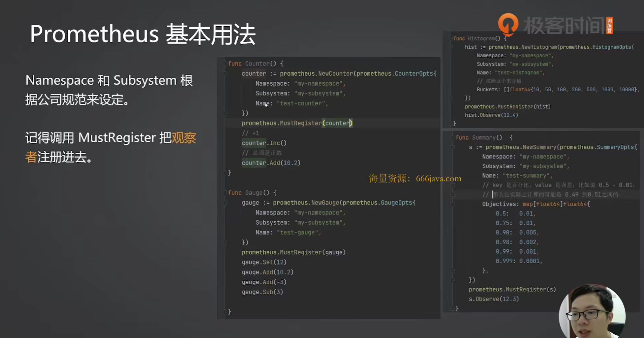Click the 'gauge.Sub(3)' line
Screen dimensions: 644x338
(262, 292)
